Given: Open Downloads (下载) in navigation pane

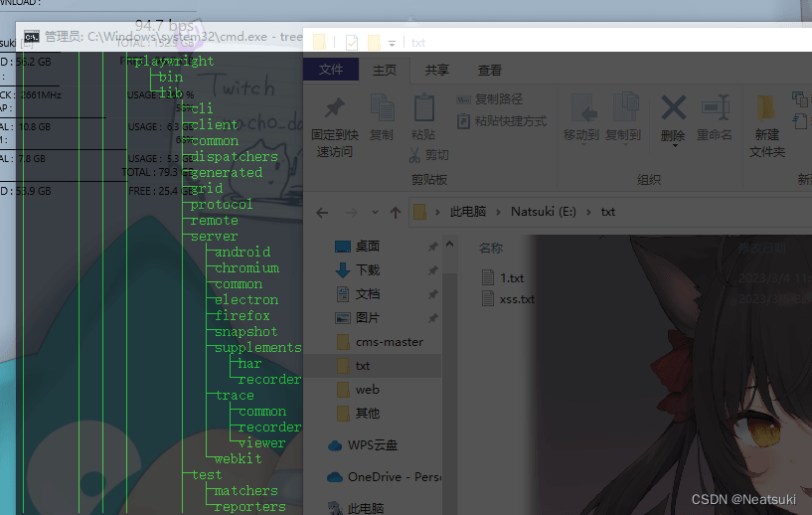Looking at the screenshot, I should pos(367,270).
